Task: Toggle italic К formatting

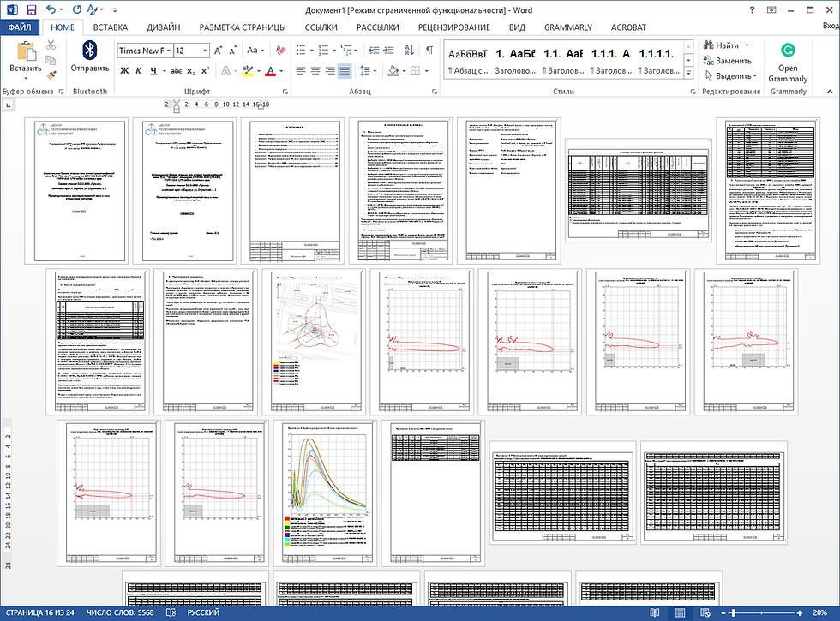Action: pyautogui.click(x=138, y=70)
